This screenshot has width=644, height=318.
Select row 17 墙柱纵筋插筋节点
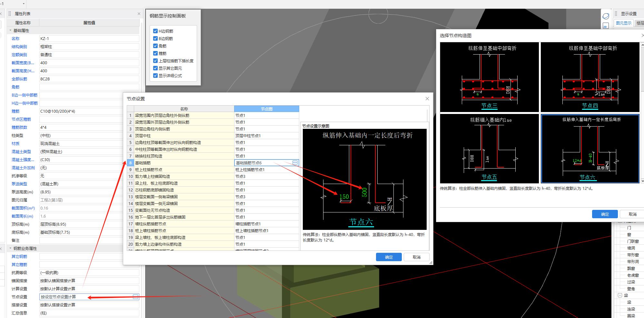(x=184, y=224)
